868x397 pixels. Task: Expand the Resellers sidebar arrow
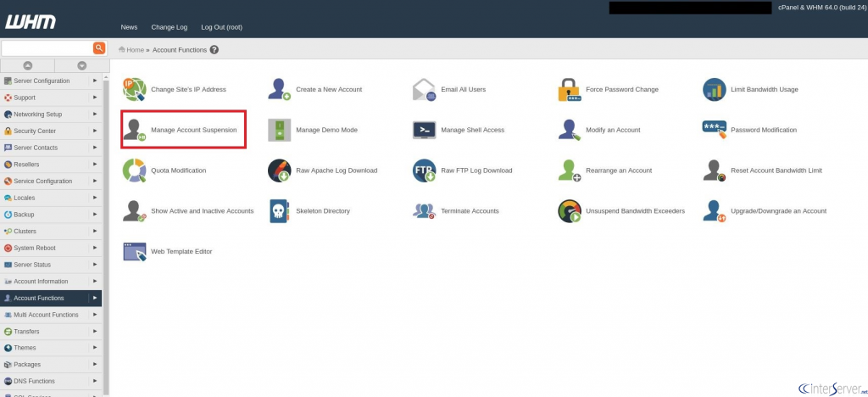(x=95, y=165)
